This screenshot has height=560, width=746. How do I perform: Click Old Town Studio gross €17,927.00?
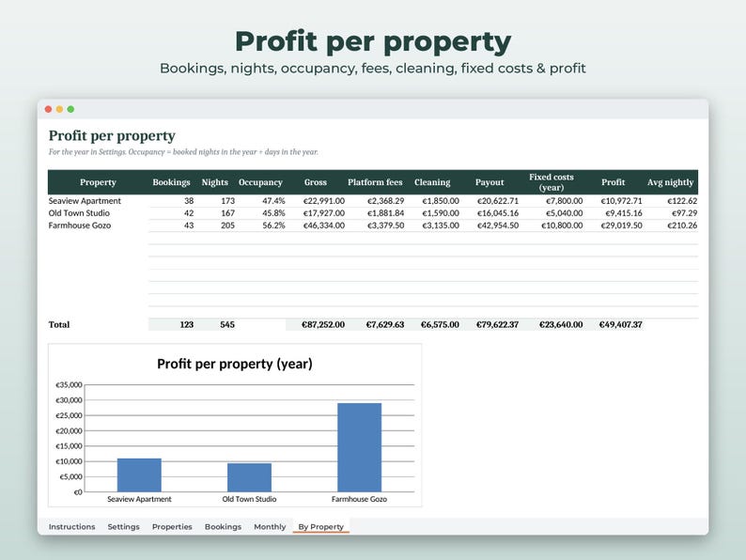click(x=323, y=213)
